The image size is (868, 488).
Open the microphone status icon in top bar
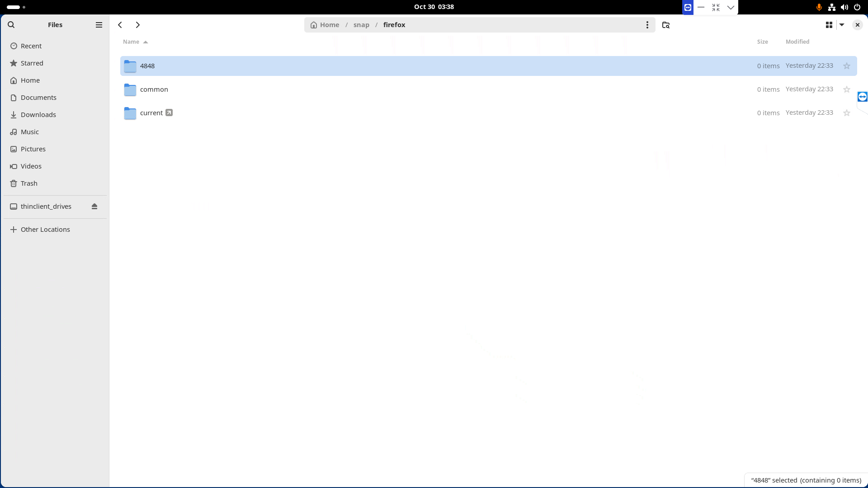tap(819, 7)
